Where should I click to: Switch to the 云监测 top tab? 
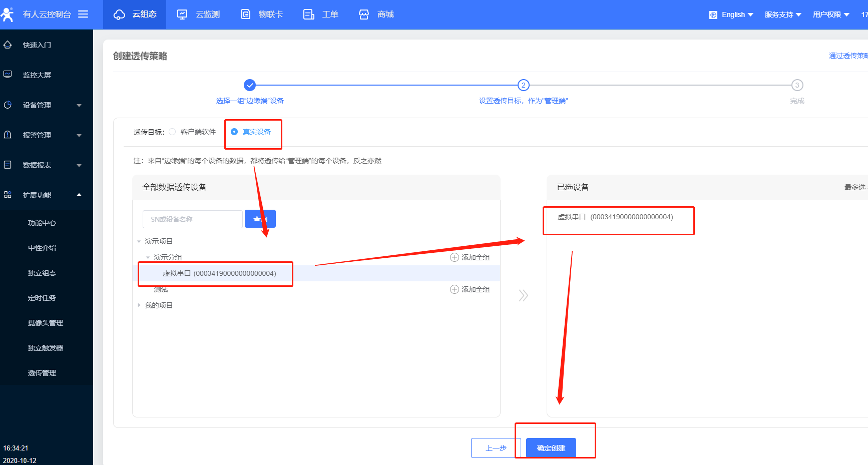pyautogui.click(x=199, y=15)
